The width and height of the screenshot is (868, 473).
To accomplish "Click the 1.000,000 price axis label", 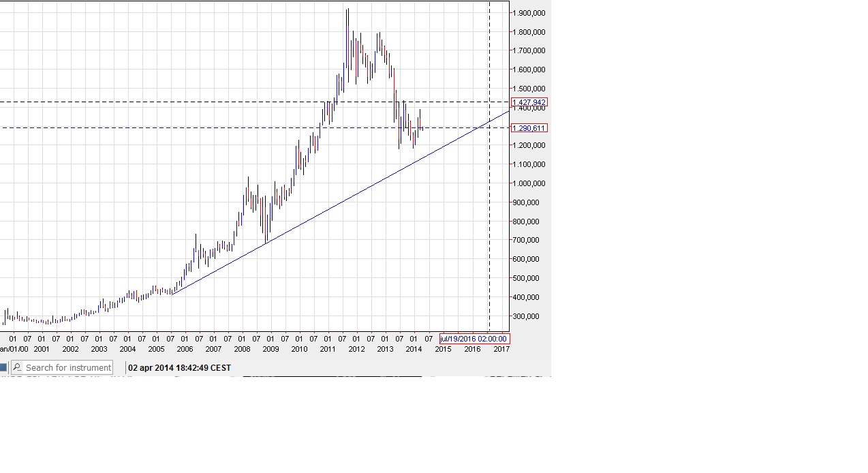I will tap(529, 183).
